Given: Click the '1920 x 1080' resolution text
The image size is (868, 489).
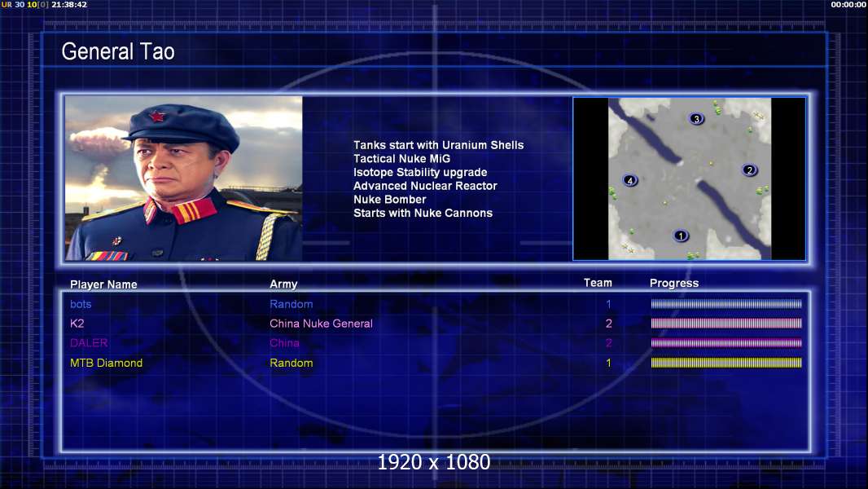Looking at the screenshot, I should pyautogui.click(x=434, y=462).
